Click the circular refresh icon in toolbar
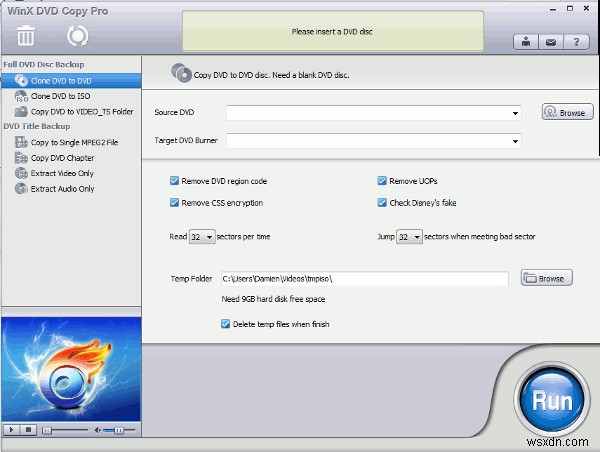600x452 pixels. [x=78, y=36]
